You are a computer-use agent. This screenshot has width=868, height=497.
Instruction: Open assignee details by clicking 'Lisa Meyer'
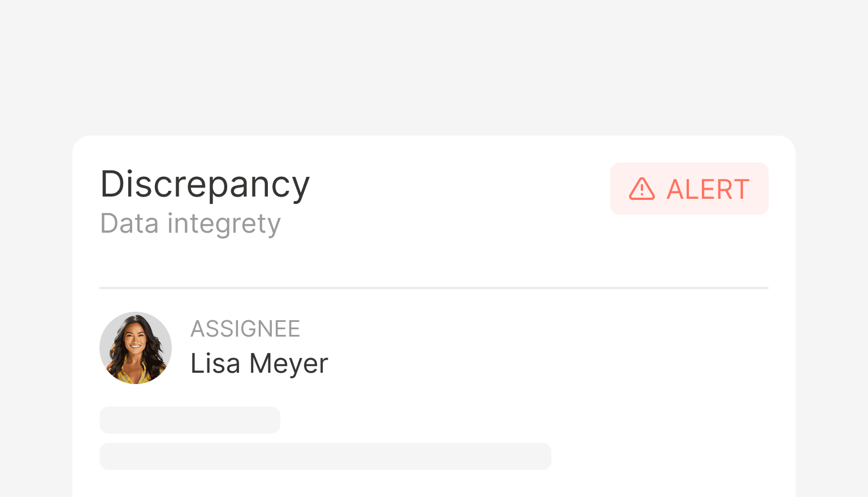[x=259, y=363]
